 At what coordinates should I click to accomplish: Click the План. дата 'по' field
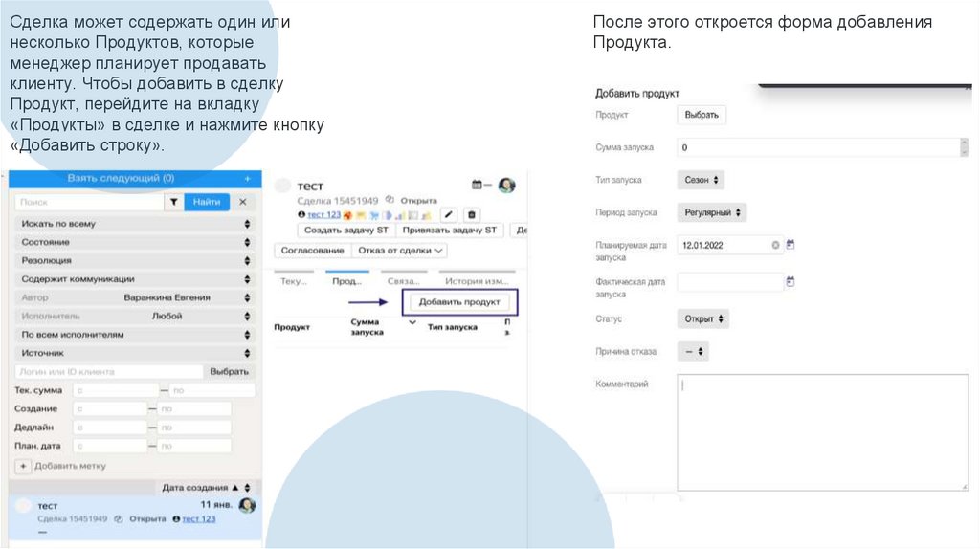pos(194,446)
